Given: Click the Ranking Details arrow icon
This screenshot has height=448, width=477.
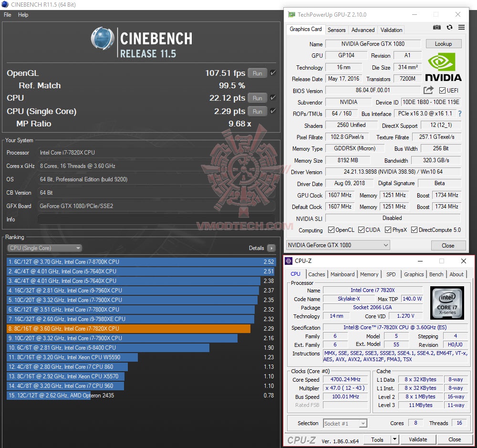Looking at the screenshot, I should [271, 248].
